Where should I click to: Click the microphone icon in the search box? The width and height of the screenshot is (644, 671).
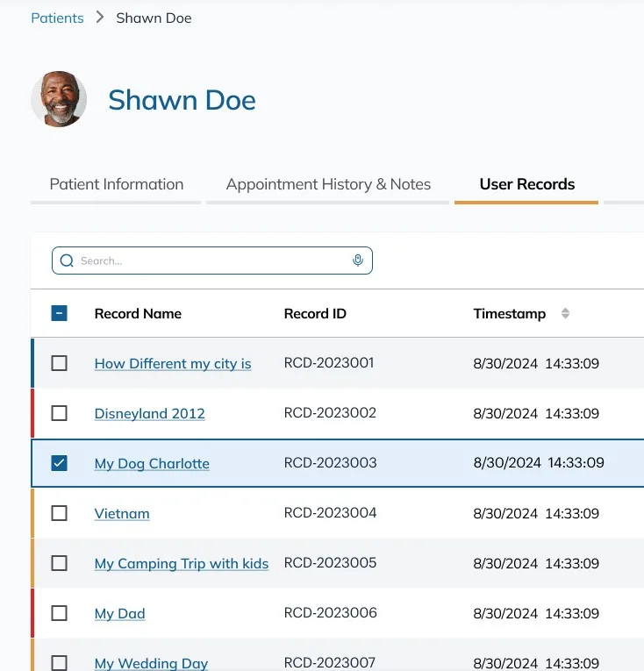pyautogui.click(x=358, y=261)
